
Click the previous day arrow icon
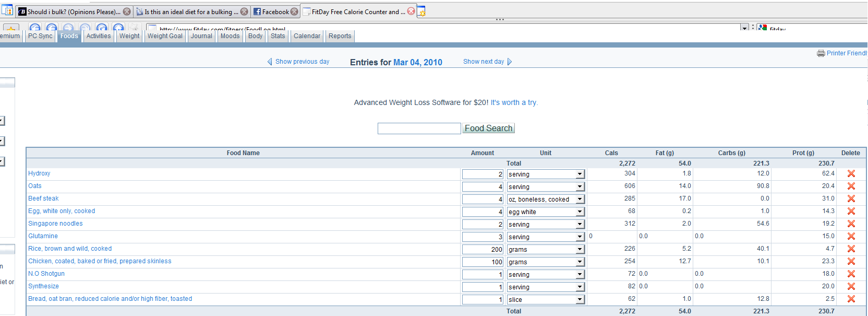270,62
